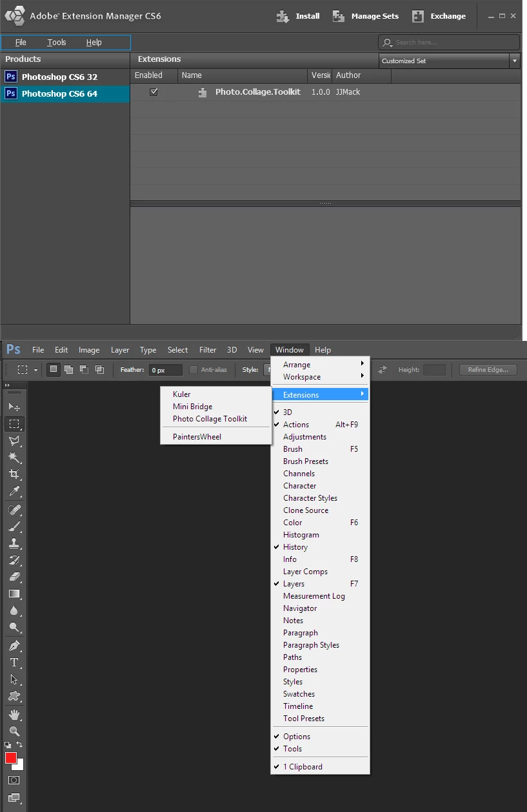Reset default foreground and background colors
This screenshot has height=812, width=527.
tap(8, 745)
